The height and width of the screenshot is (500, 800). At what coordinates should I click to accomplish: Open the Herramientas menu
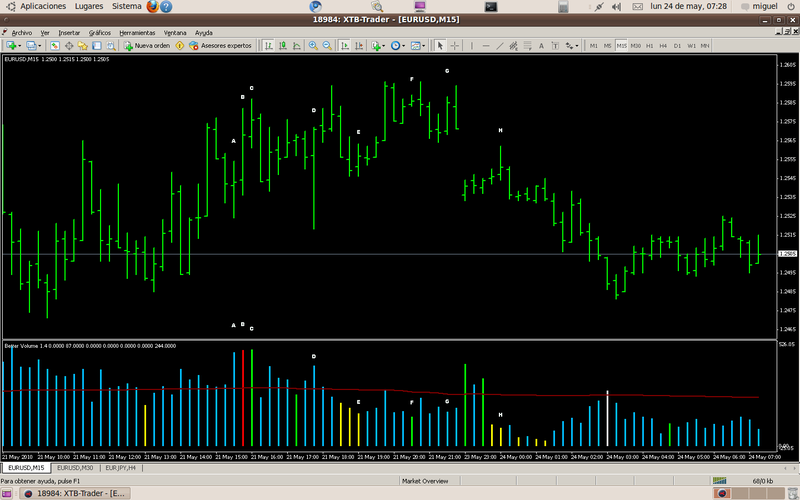(x=136, y=32)
